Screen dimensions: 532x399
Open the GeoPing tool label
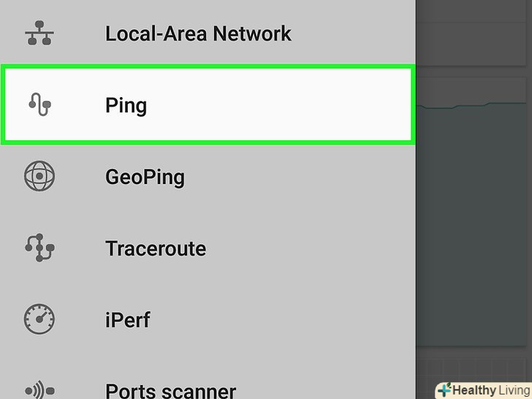[145, 177]
